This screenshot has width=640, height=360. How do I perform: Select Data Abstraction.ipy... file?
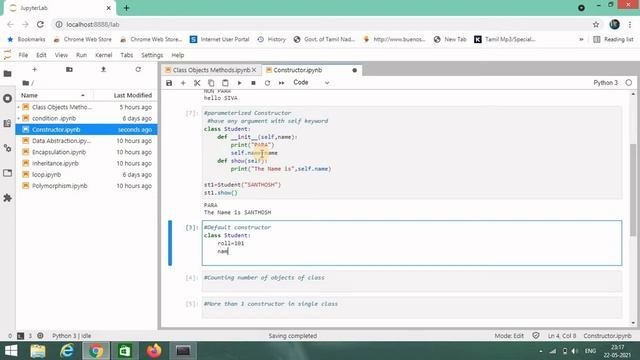[x=87, y=141]
